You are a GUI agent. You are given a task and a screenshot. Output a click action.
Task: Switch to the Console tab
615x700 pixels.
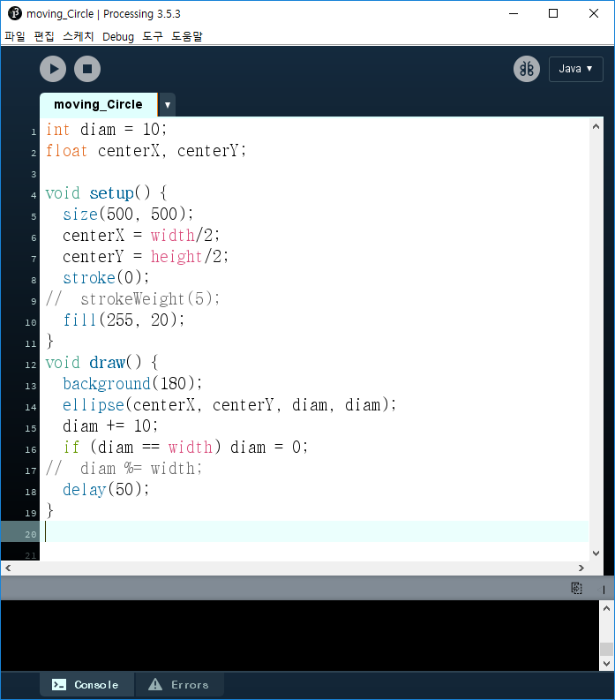click(87, 685)
